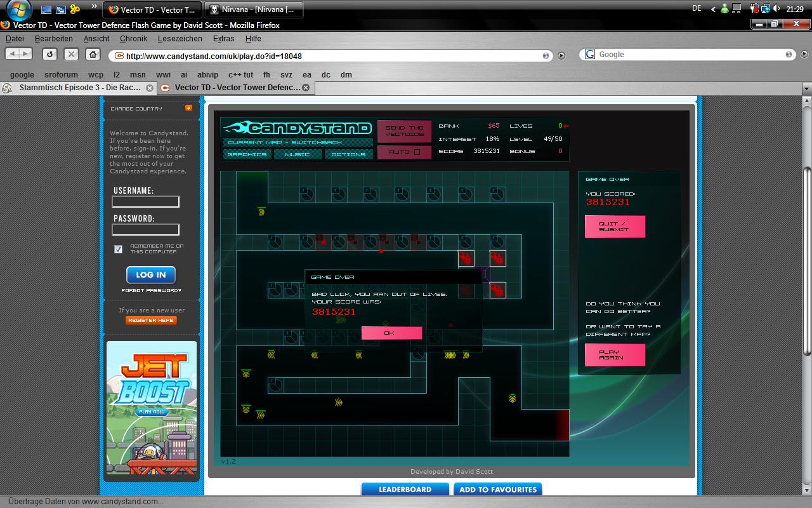Open the tab list dropdown arrow
This screenshot has height=508, width=812.
pos(806,88)
